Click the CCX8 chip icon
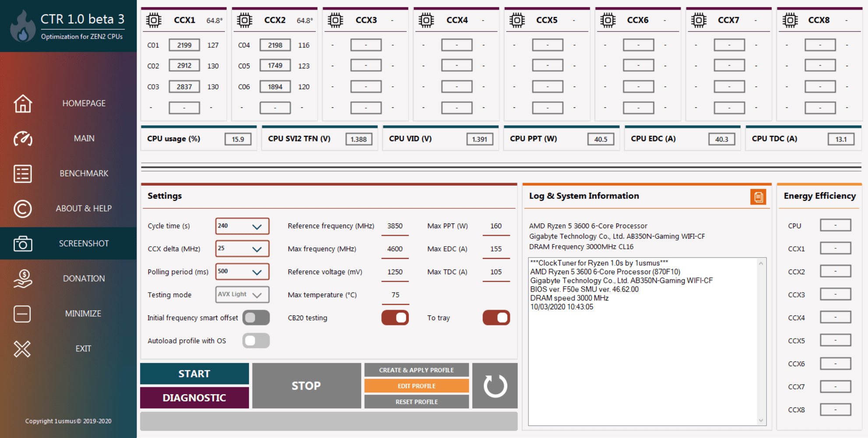The image size is (868, 438). 790,20
